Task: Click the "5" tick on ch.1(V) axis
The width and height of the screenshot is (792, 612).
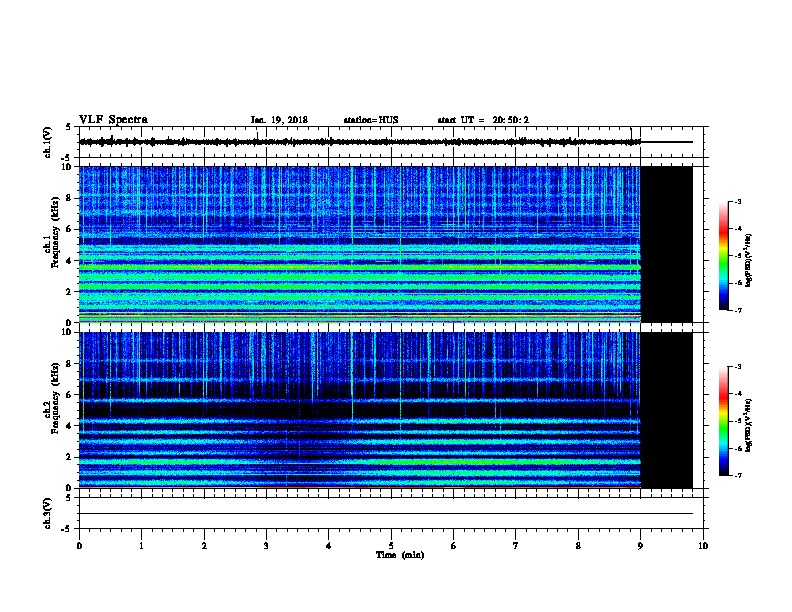Action: coord(70,127)
